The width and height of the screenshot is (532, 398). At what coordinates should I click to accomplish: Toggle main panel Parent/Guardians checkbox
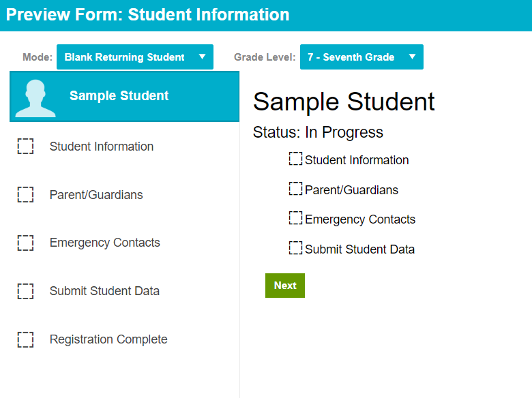pyautogui.click(x=295, y=189)
